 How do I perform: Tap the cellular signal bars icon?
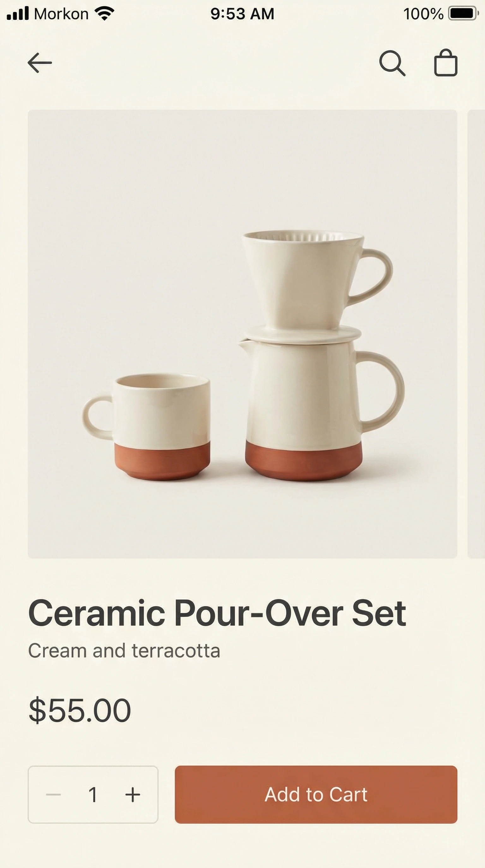(18, 14)
